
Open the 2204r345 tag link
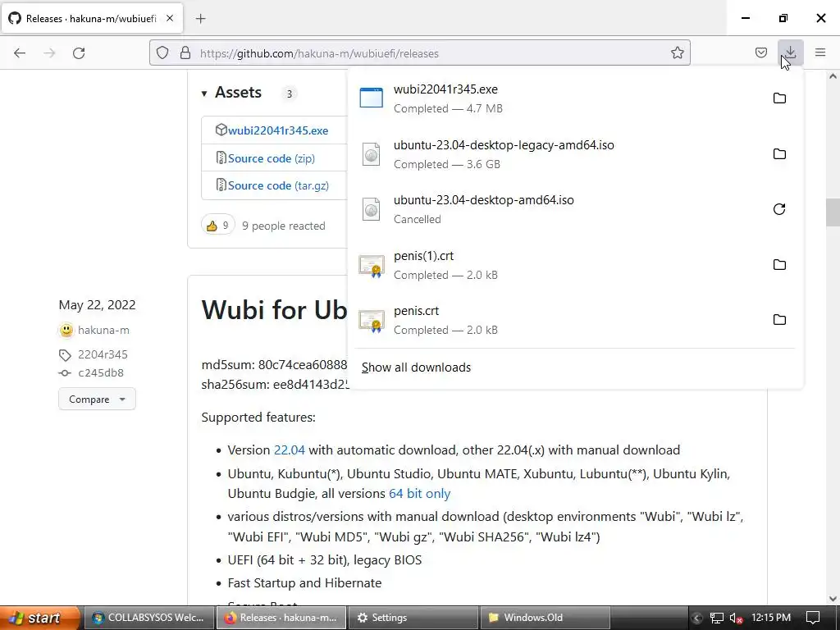(x=103, y=354)
